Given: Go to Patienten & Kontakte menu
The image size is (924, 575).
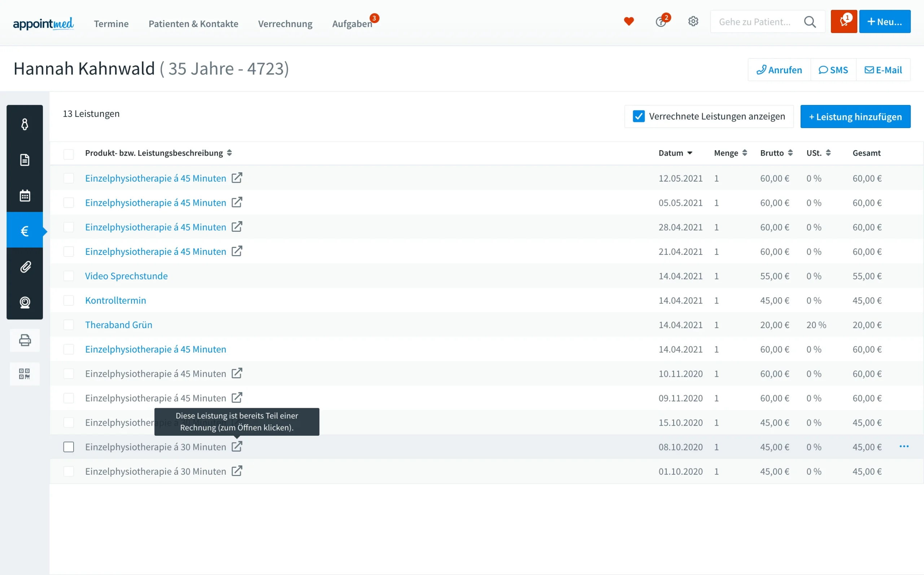Looking at the screenshot, I should (193, 23).
